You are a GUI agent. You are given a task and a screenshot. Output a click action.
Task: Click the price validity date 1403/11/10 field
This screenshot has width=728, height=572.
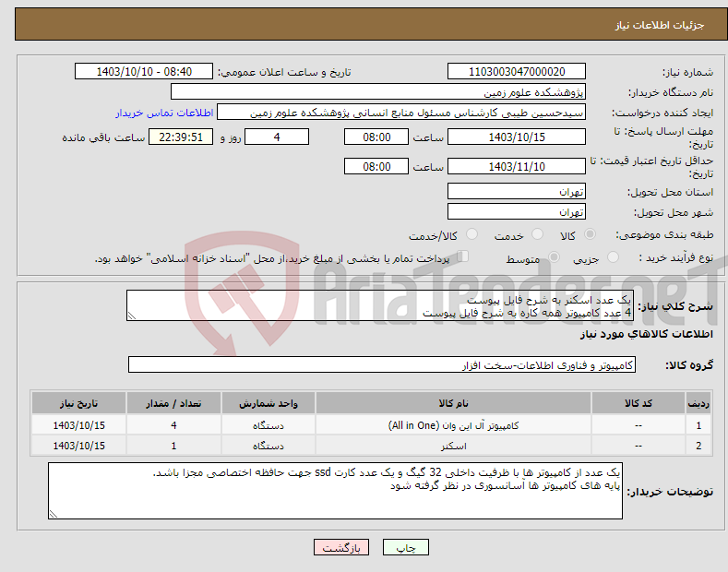[517, 166]
